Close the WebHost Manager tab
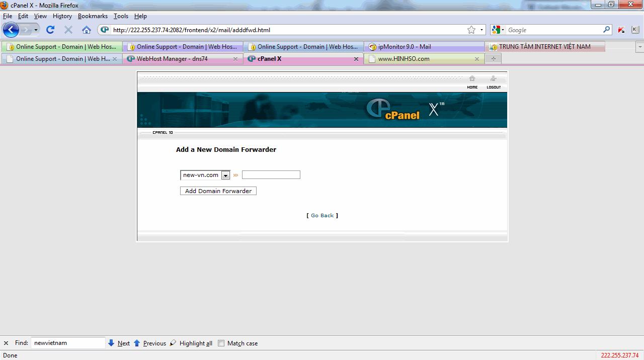644x360 pixels. 235,59
